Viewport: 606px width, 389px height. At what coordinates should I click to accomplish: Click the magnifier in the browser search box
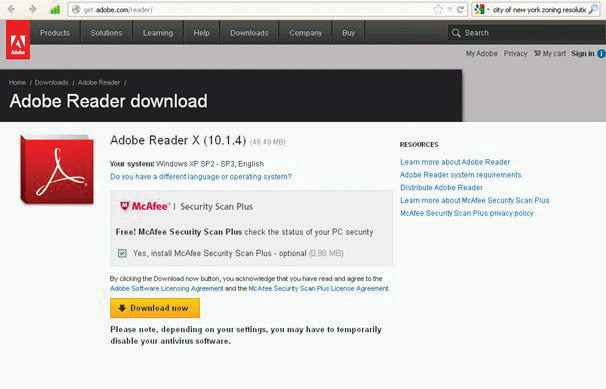pos(593,10)
